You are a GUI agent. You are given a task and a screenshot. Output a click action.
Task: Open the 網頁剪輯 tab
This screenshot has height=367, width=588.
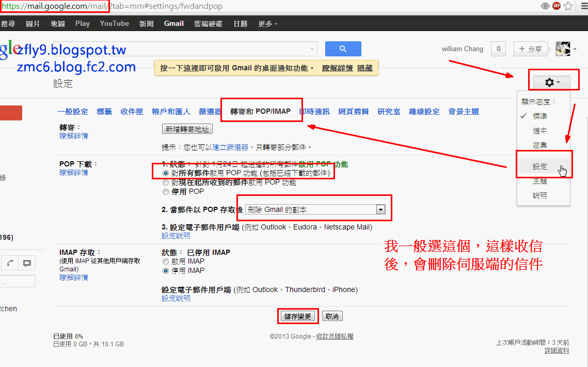pos(354,112)
